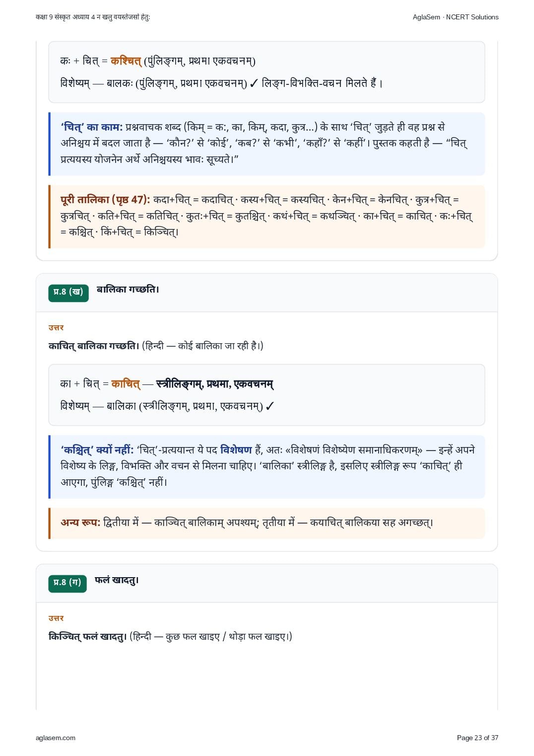Click the AglaSem · NCERT Solutions header text
The image size is (534, 756).
coord(456,17)
